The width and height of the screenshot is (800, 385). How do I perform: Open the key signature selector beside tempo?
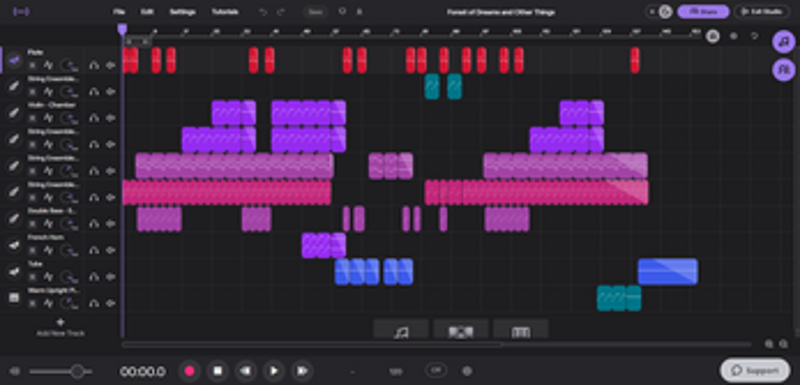tap(353, 372)
